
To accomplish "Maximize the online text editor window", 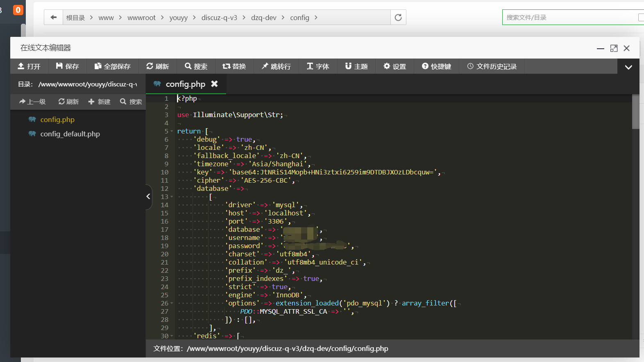I will 614,48.
